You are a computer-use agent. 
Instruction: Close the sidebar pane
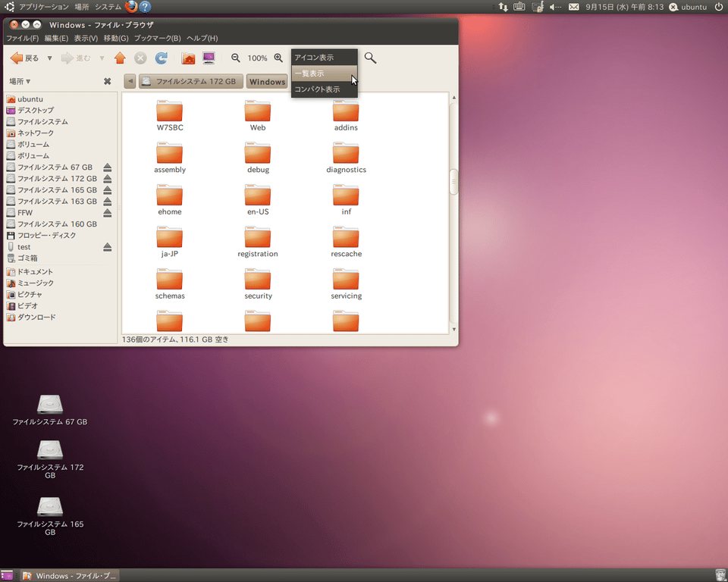(107, 81)
